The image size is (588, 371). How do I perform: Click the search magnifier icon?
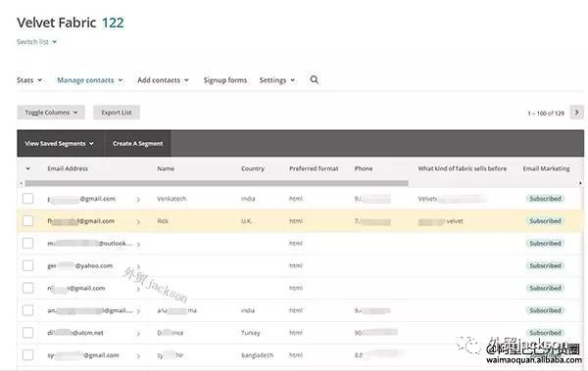click(315, 80)
